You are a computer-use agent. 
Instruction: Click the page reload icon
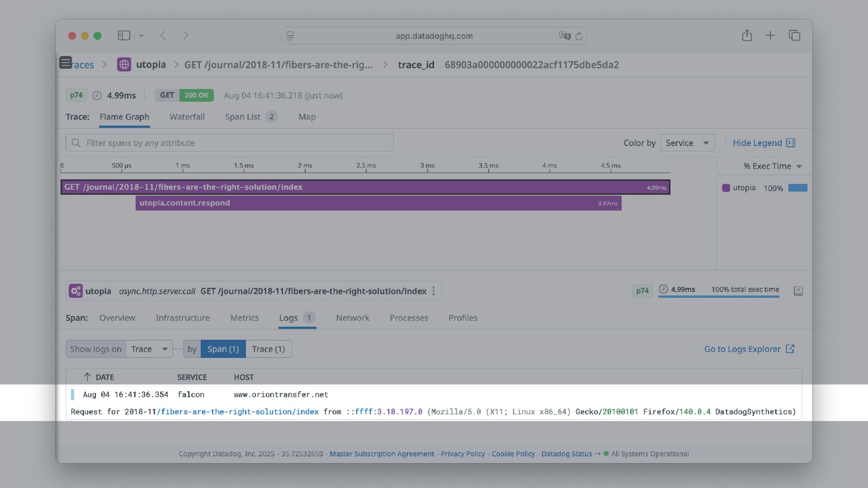click(579, 36)
